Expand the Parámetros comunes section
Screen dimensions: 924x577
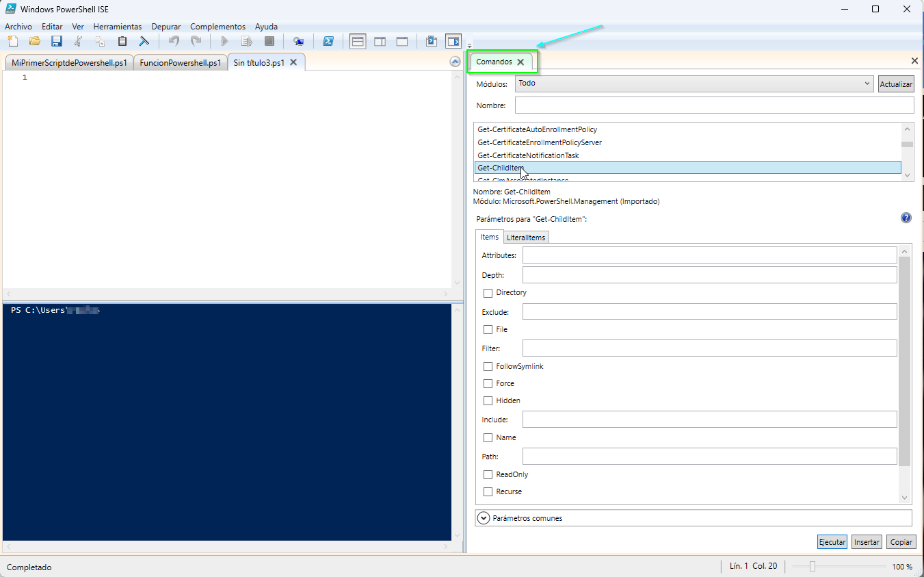[x=484, y=518]
